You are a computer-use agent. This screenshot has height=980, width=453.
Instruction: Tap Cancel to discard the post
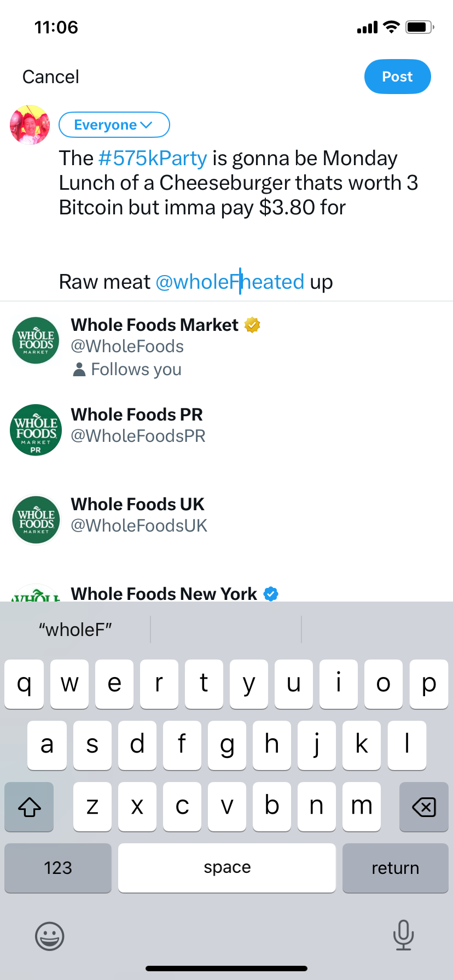tap(51, 77)
